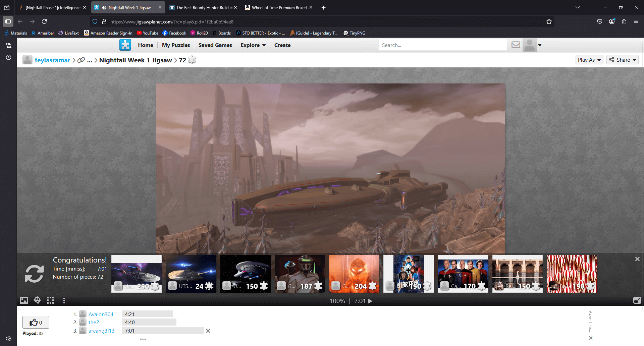The height and width of the screenshot is (346, 644).
Task: Open the YouTube bookmark
Action: pyautogui.click(x=148, y=33)
